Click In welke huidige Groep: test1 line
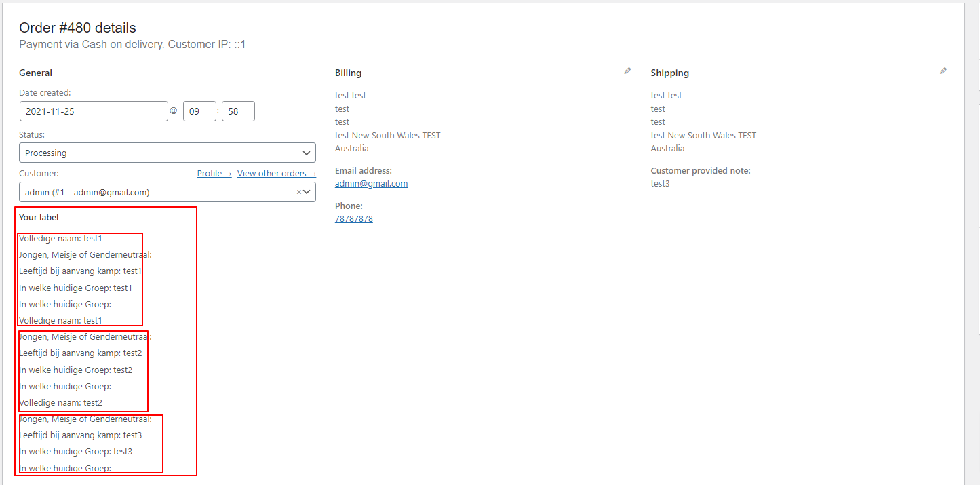The height and width of the screenshot is (485, 980). click(75, 288)
